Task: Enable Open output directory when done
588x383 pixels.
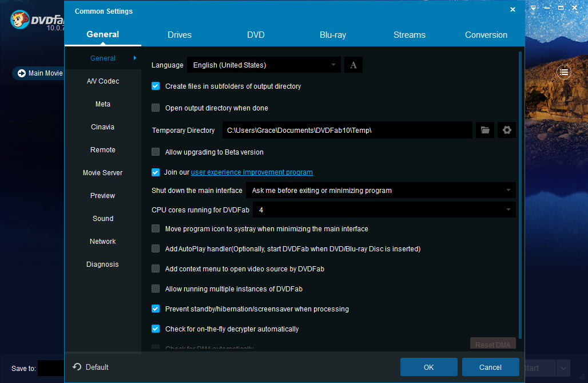Action: coord(156,108)
